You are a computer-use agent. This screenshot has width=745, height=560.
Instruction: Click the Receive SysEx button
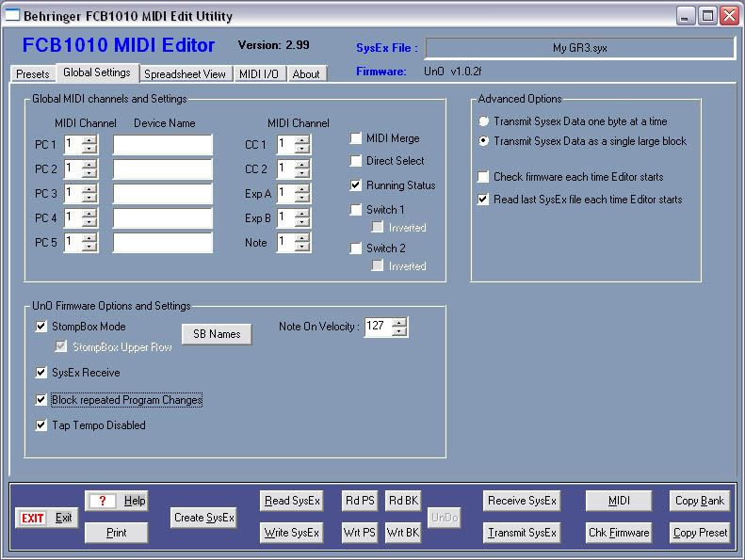(522, 501)
